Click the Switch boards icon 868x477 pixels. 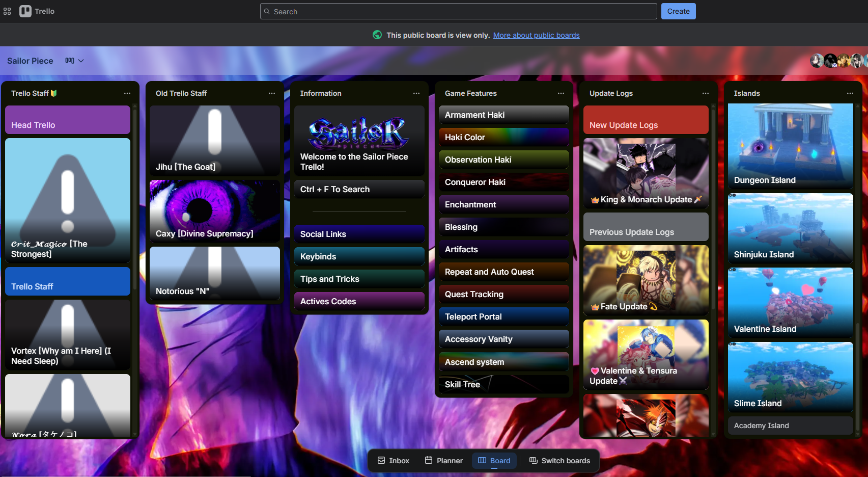pyautogui.click(x=533, y=460)
